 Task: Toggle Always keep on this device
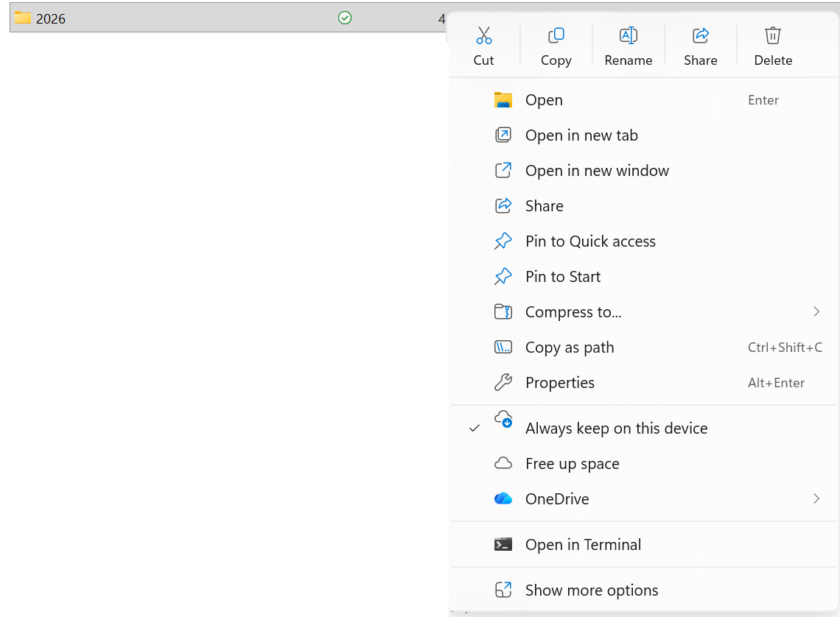click(616, 428)
